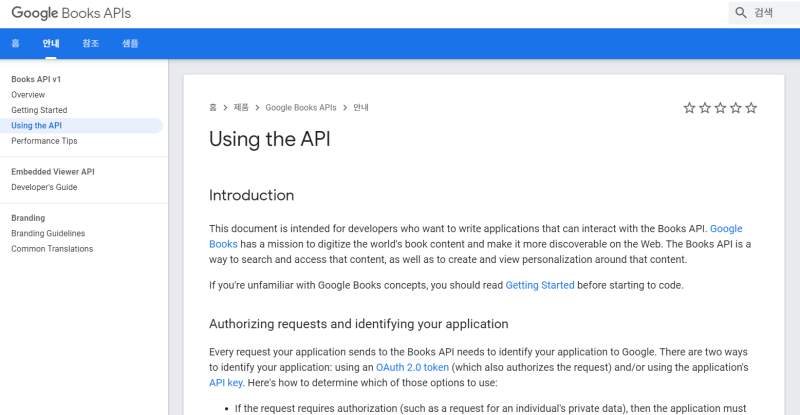
Task: Open the 참조 tab
Action: tap(90, 43)
